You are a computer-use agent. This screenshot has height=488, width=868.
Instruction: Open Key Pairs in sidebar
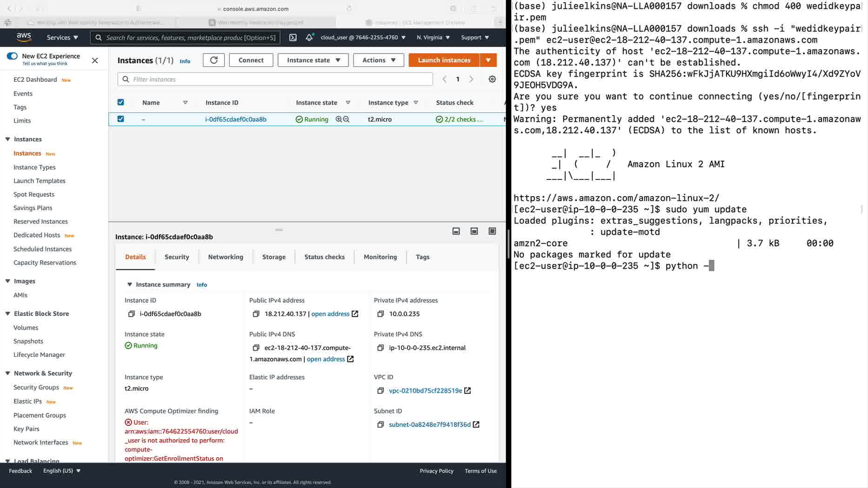point(27,429)
